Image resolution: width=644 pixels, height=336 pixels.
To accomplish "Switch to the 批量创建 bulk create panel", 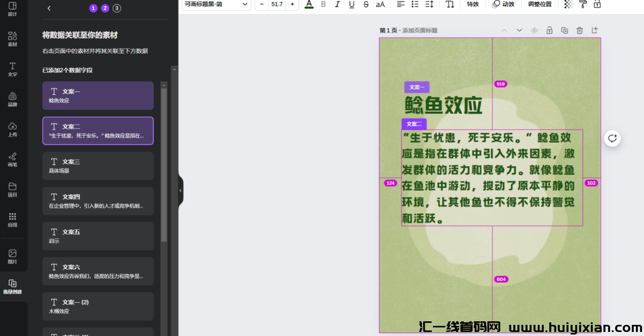I will coord(13,286).
